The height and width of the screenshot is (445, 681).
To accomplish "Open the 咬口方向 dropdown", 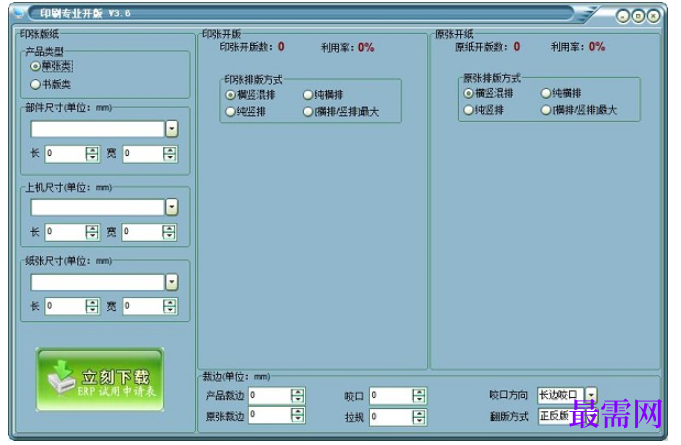I will 591,395.
